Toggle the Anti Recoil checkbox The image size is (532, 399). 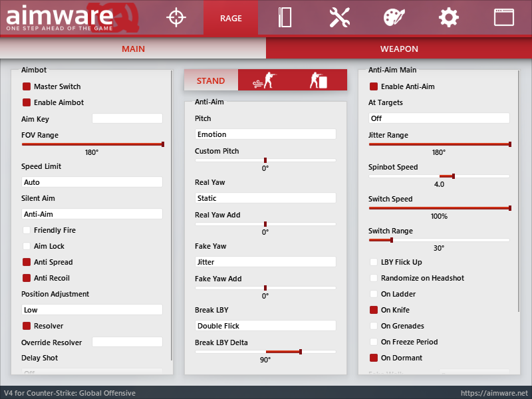point(27,278)
